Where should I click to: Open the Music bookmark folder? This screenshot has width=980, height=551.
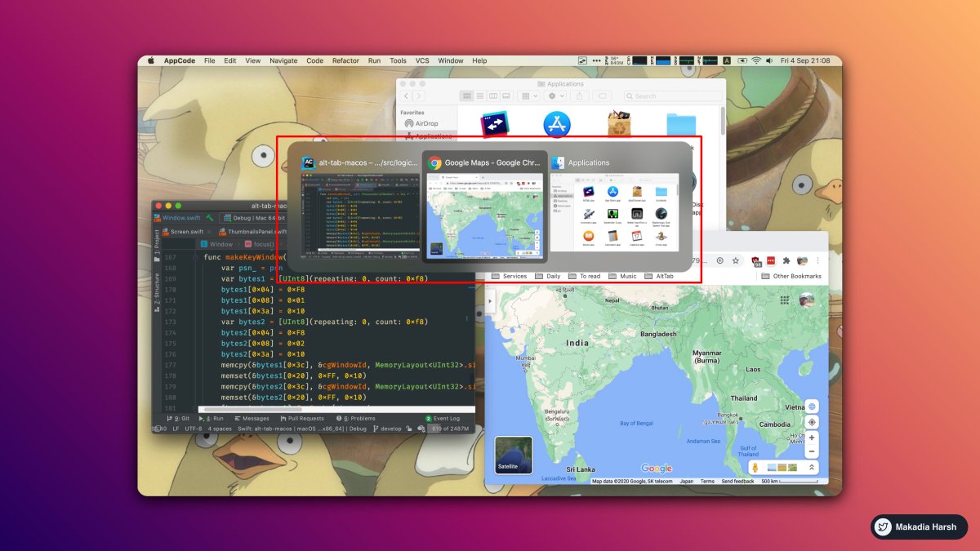(x=621, y=276)
